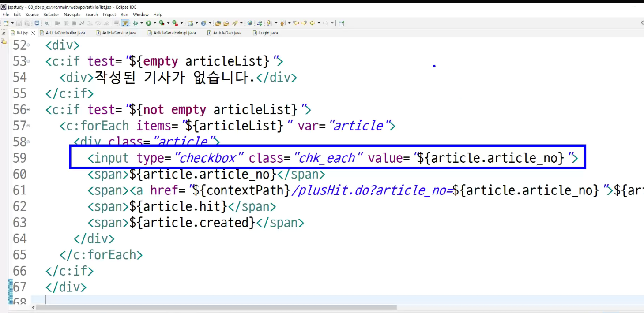Click the New file toolbar icon
This screenshot has height=313, width=644.
click(x=6, y=23)
